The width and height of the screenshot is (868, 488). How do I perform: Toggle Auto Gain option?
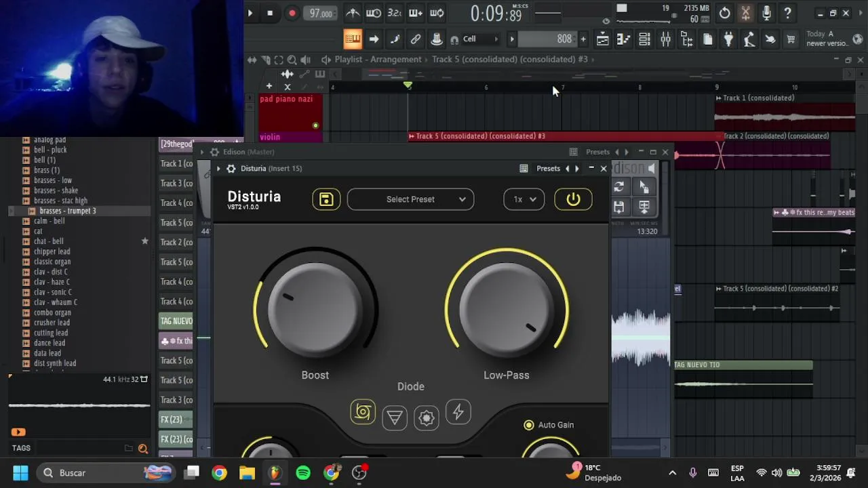pyautogui.click(x=549, y=425)
